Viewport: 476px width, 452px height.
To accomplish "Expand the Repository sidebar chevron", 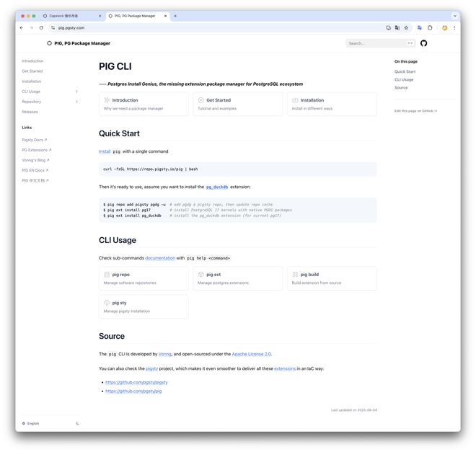I will click(x=76, y=102).
